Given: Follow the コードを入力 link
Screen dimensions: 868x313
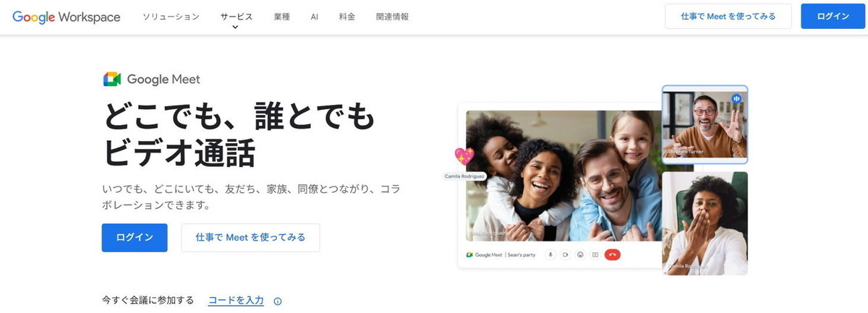Looking at the screenshot, I should click(236, 301).
